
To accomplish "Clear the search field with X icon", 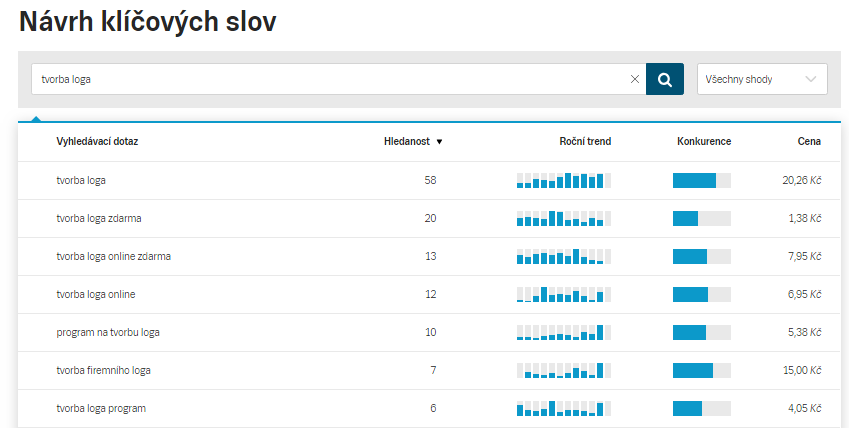I will [634, 79].
